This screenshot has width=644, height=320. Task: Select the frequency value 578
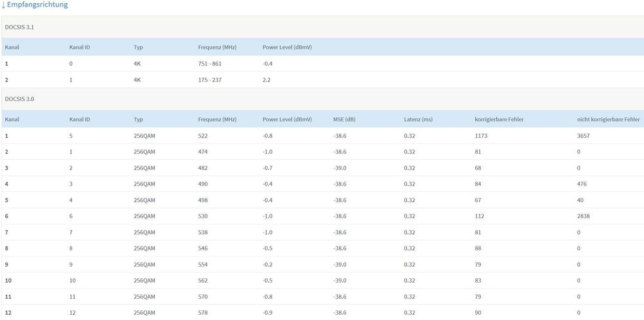pos(203,313)
